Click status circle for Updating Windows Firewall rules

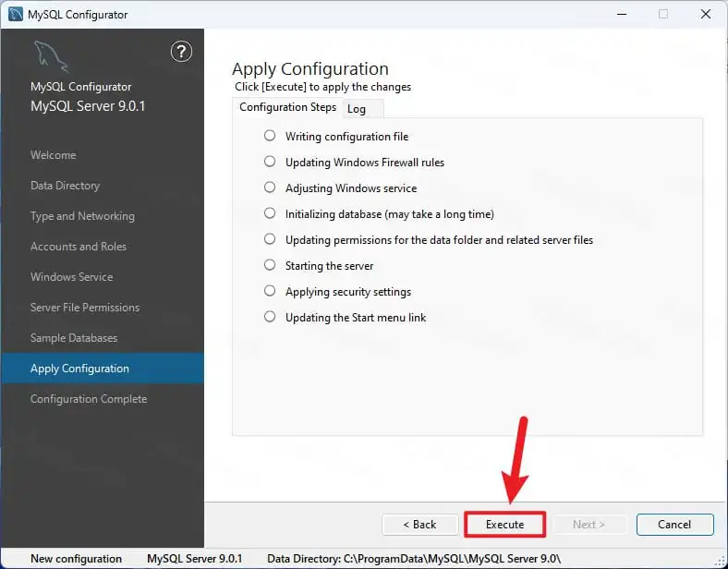[270, 162]
